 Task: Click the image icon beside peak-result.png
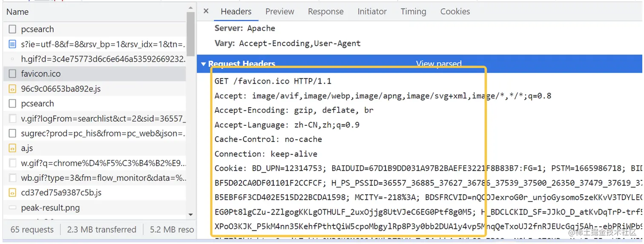[x=12, y=208]
